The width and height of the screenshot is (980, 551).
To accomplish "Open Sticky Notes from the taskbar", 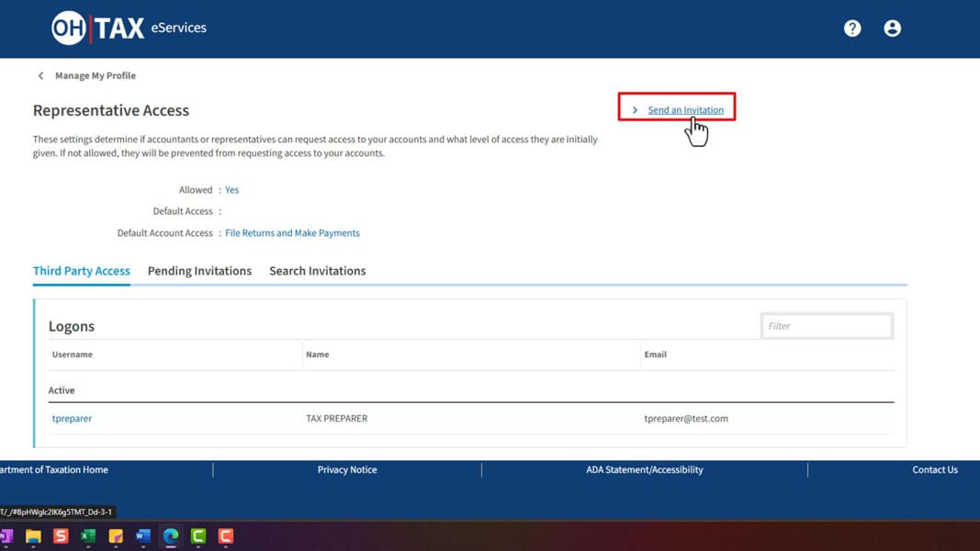I will click(x=116, y=536).
